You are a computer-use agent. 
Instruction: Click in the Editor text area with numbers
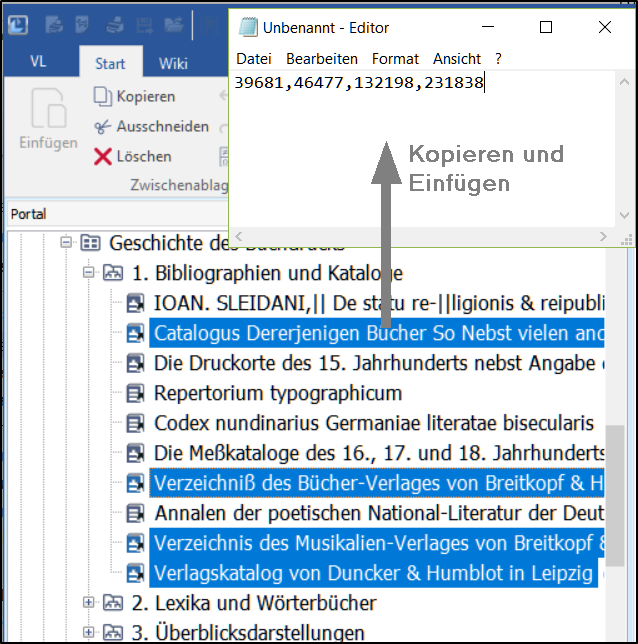420,150
